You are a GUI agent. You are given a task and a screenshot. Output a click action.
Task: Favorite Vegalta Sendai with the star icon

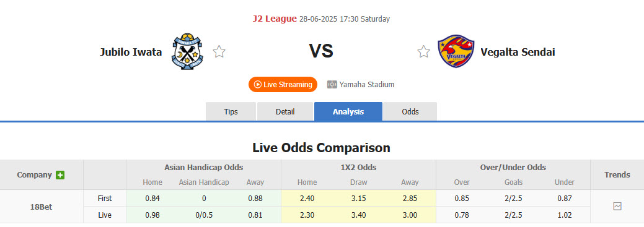(x=423, y=51)
